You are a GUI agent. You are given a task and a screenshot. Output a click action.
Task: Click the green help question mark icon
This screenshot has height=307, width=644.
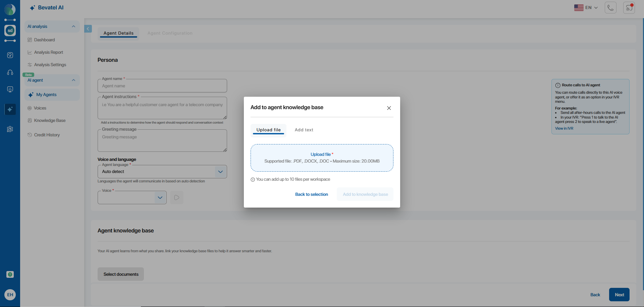[10, 274]
